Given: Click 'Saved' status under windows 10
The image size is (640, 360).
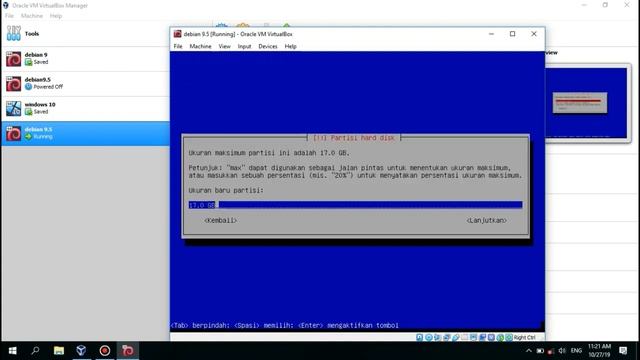Looking at the screenshot, I should [40, 111].
